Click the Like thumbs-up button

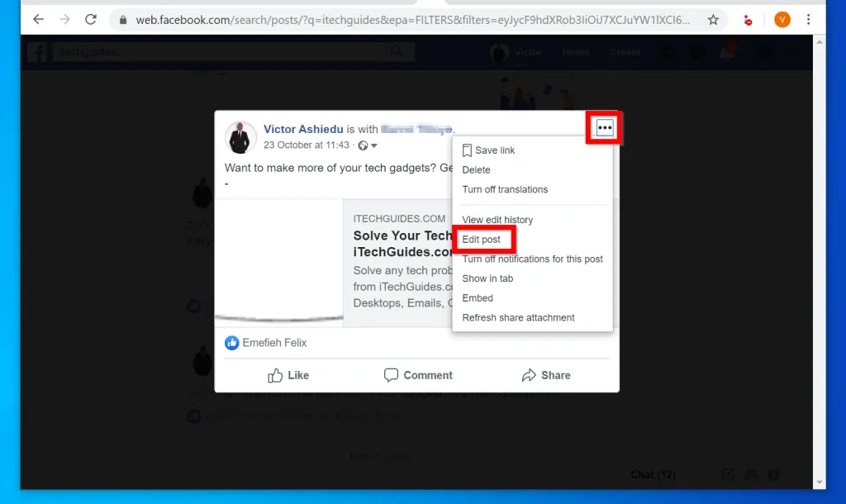(288, 375)
